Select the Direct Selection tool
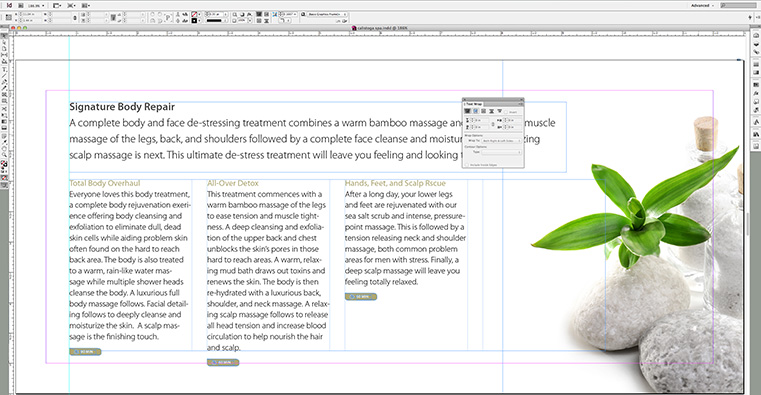761x395 pixels. coord(4,42)
